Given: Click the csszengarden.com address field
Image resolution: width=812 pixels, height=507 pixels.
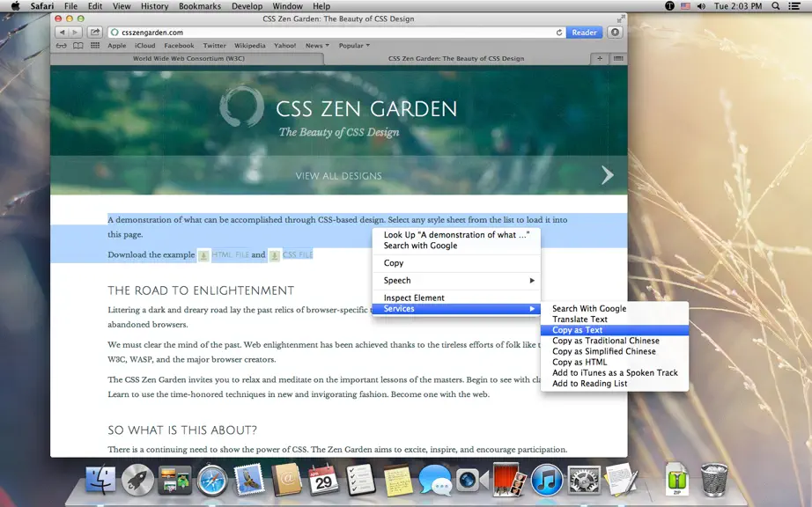Looking at the screenshot, I should 331,32.
